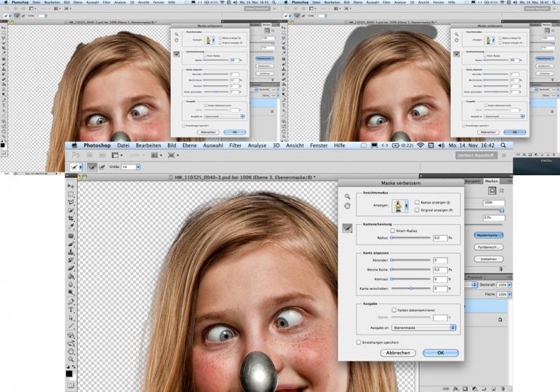Select the Hand tool in the large Maske verbessern dialog
Screen dimensions: 560x392
tap(348, 206)
